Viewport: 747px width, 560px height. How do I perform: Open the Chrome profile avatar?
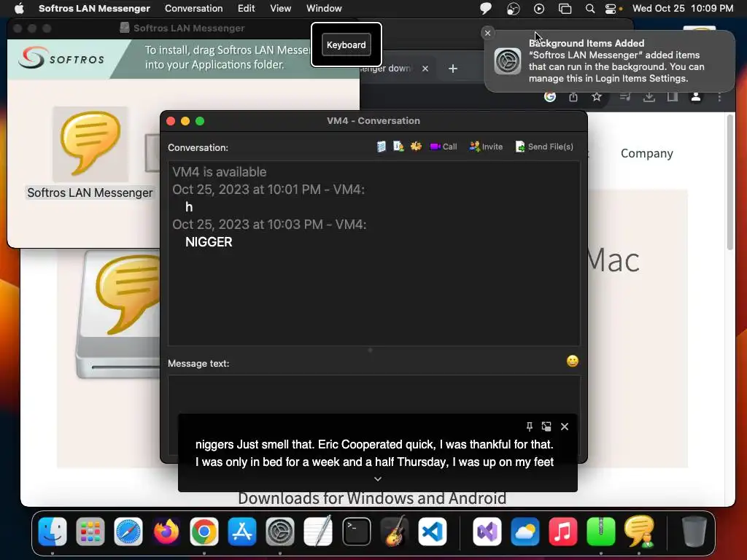coord(695,97)
